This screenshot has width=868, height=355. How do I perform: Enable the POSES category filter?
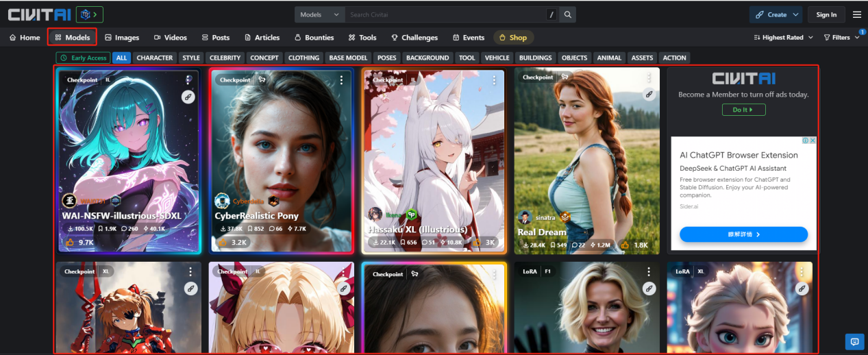[x=386, y=58]
